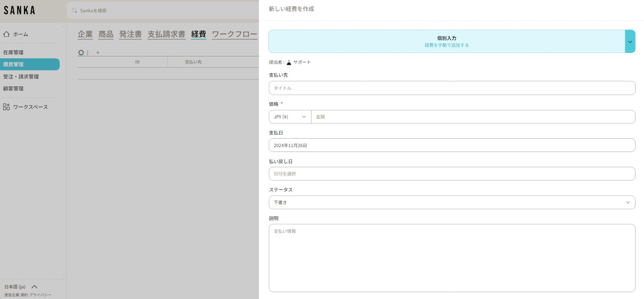
Task: Click the magnifier icon in the search bar
Action: click(x=74, y=10)
